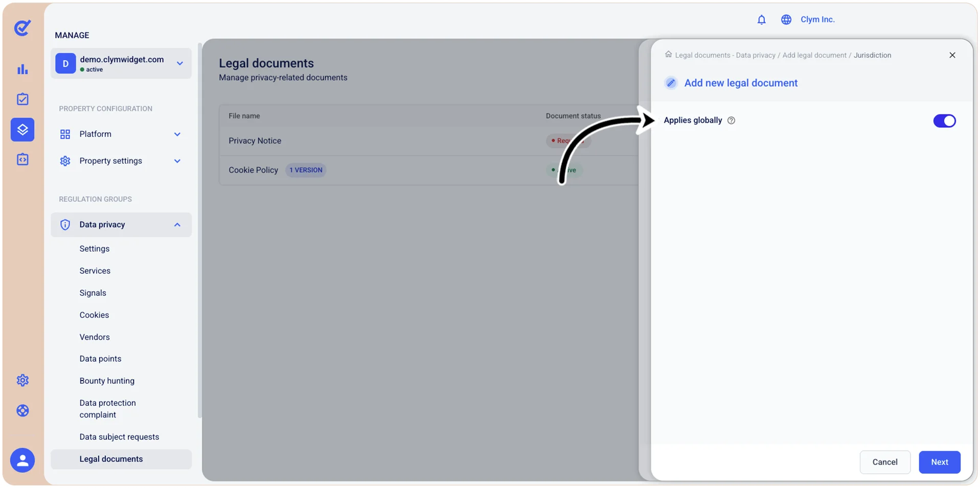The image size is (980, 488).
Task: Open the demo.clymwidget.com property dropdown
Action: [x=121, y=63]
